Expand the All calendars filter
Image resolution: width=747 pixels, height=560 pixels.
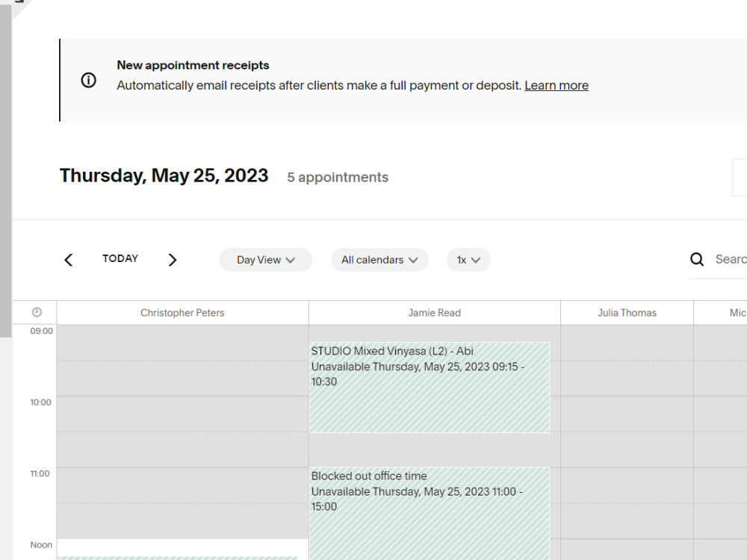click(x=379, y=260)
